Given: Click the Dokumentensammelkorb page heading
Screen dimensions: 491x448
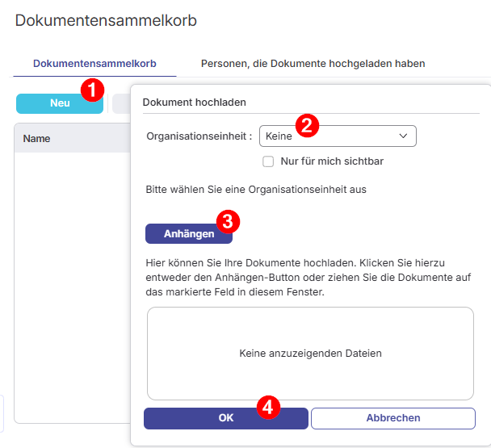Looking at the screenshot, I should pos(106,20).
